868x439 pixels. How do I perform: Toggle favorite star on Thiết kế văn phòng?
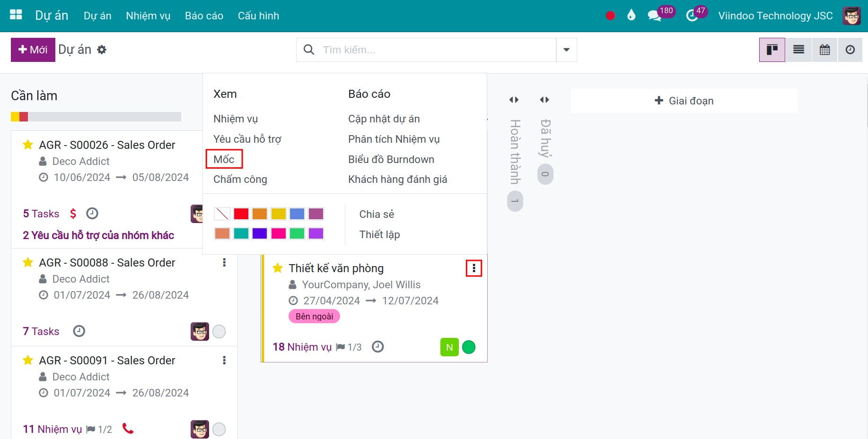(278, 268)
